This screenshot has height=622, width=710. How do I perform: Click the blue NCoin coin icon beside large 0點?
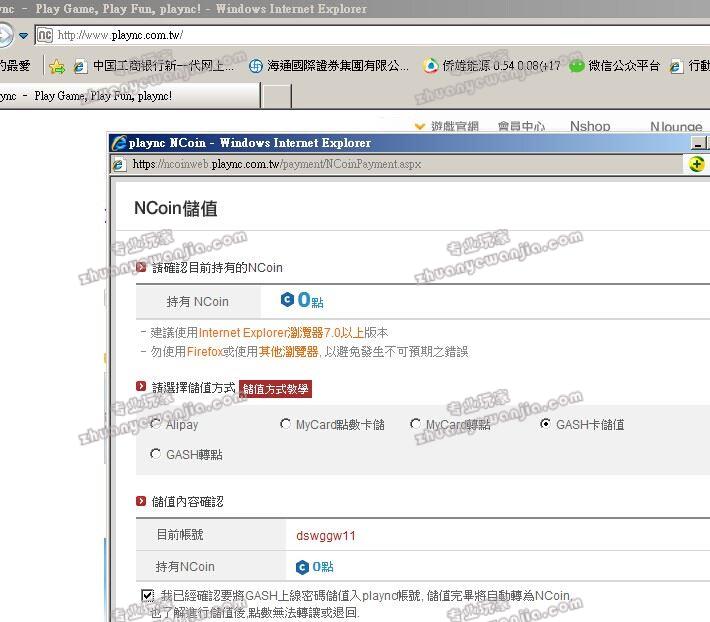point(288,299)
